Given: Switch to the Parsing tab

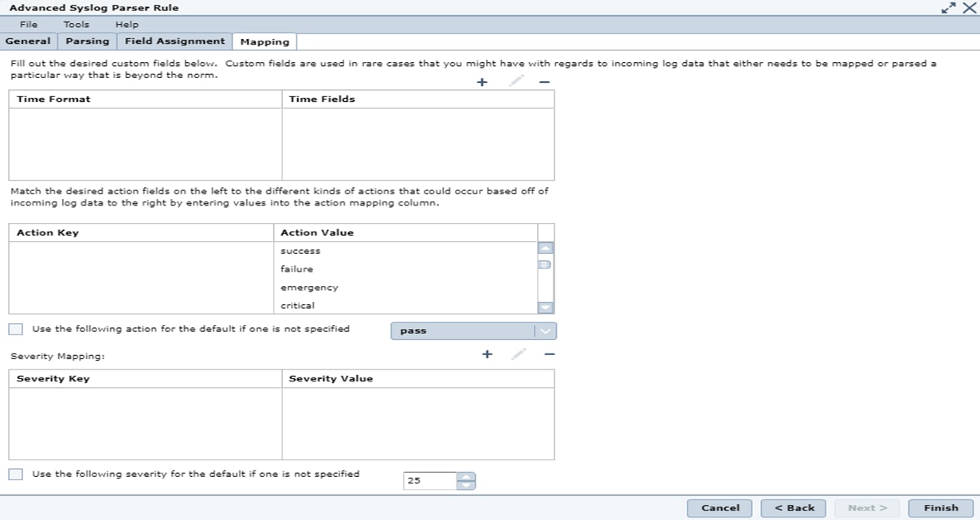Looking at the screenshot, I should click(x=87, y=41).
